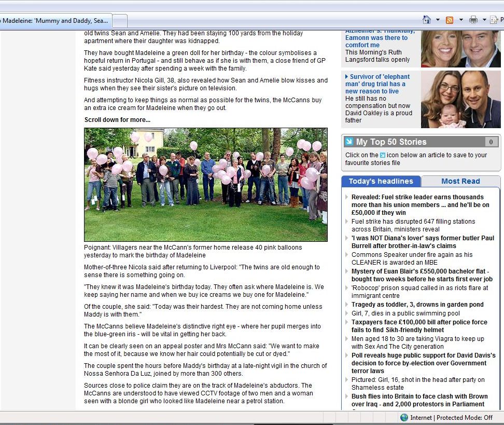Click the My Top 50 Stories counter
Viewport: 504px width, 425px height.
click(x=491, y=142)
